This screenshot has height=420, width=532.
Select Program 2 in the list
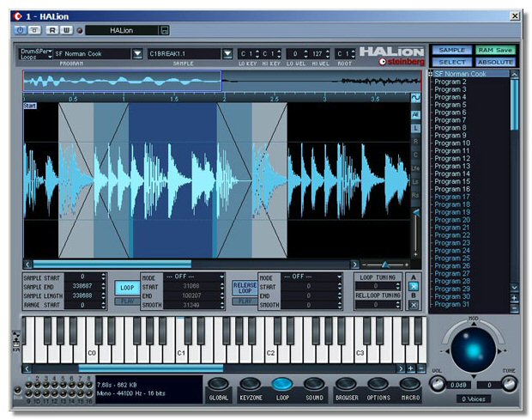450,82
